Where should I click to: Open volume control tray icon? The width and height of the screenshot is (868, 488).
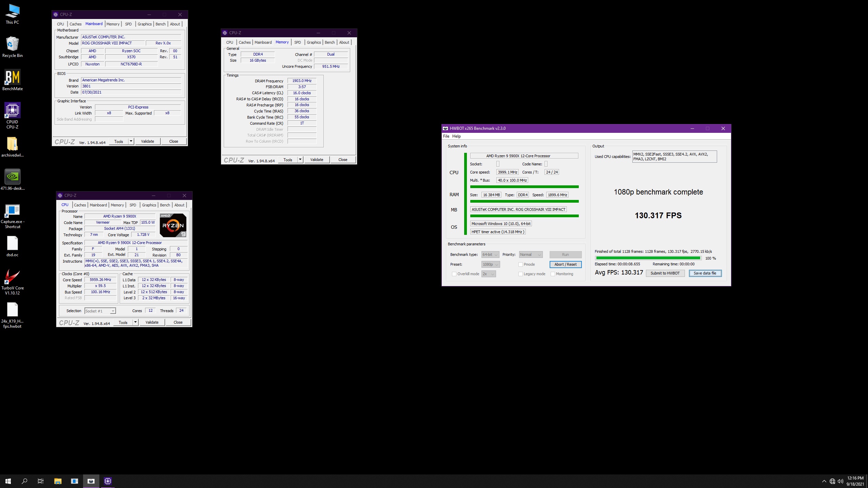coord(841,481)
